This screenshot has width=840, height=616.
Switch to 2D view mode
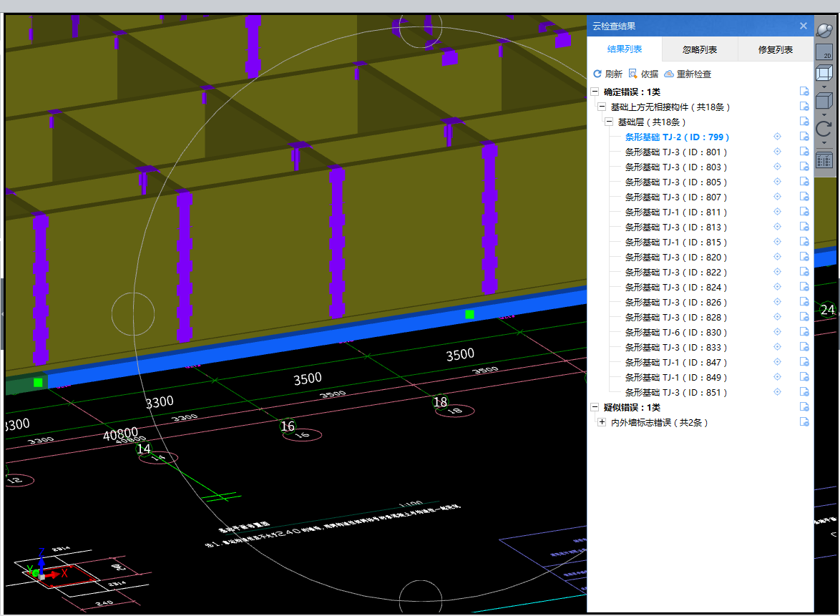(x=824, y=53)
